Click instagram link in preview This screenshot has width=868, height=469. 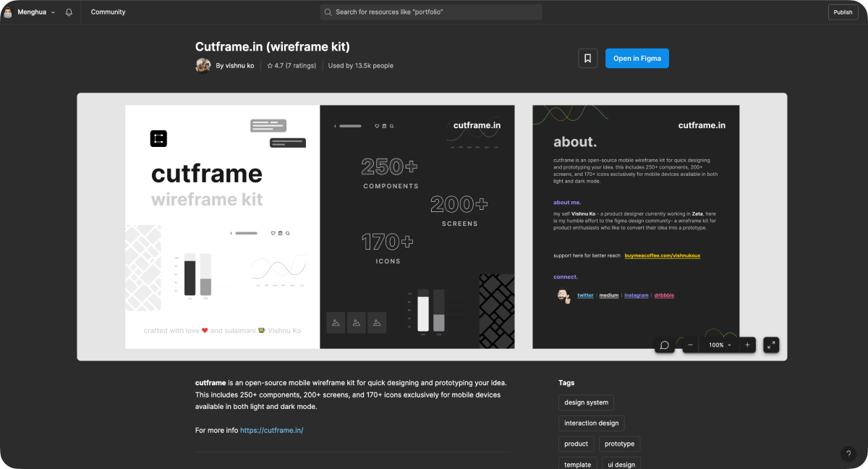click(x=636, y=295)
